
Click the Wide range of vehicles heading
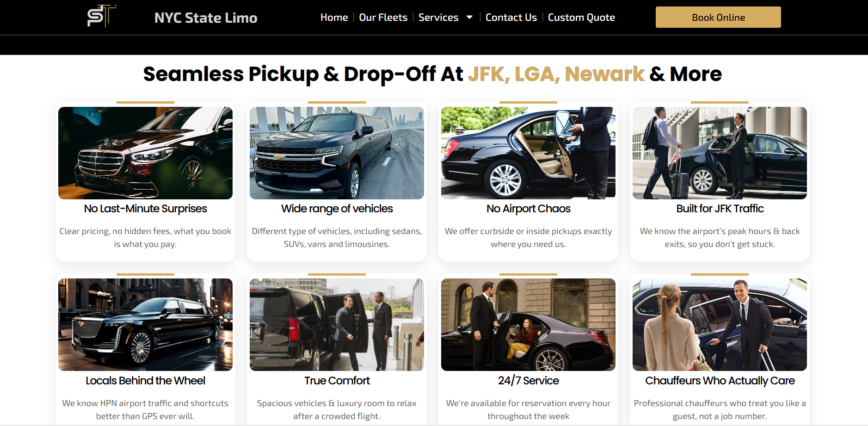(x=337, y=209)
